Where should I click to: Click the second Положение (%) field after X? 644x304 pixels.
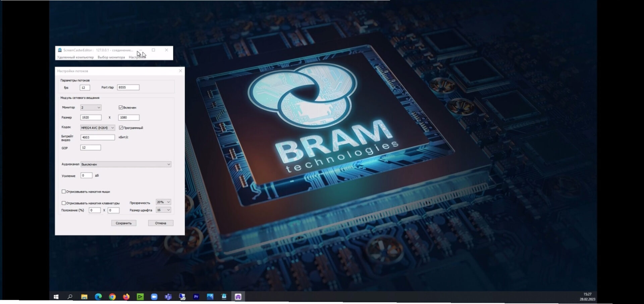[x=113, y=210]
